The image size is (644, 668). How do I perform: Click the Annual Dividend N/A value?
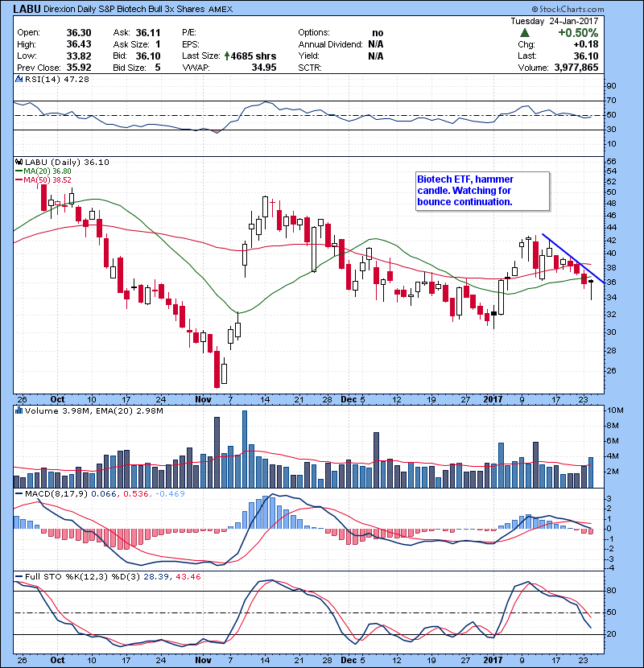375,44
